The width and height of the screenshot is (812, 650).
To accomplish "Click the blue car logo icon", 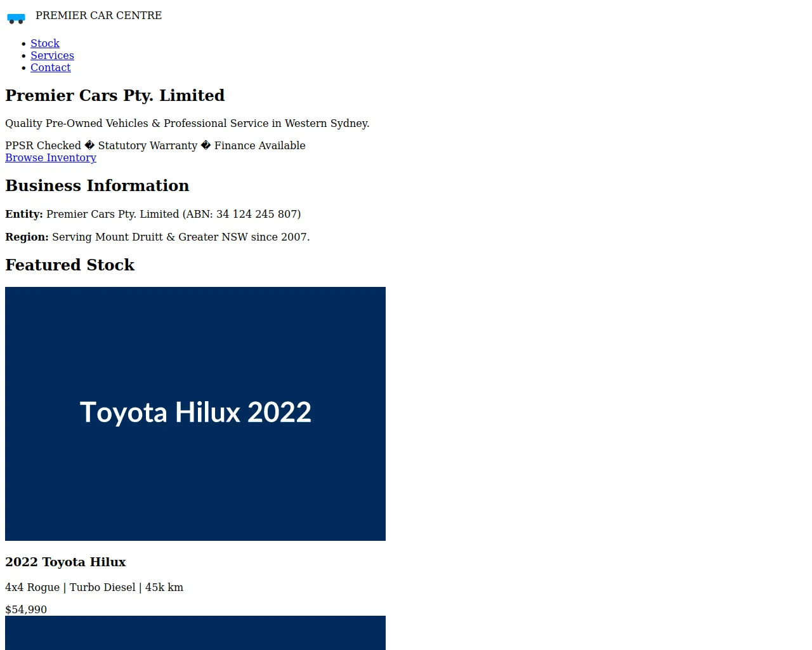I will click(x=16, y=18).
